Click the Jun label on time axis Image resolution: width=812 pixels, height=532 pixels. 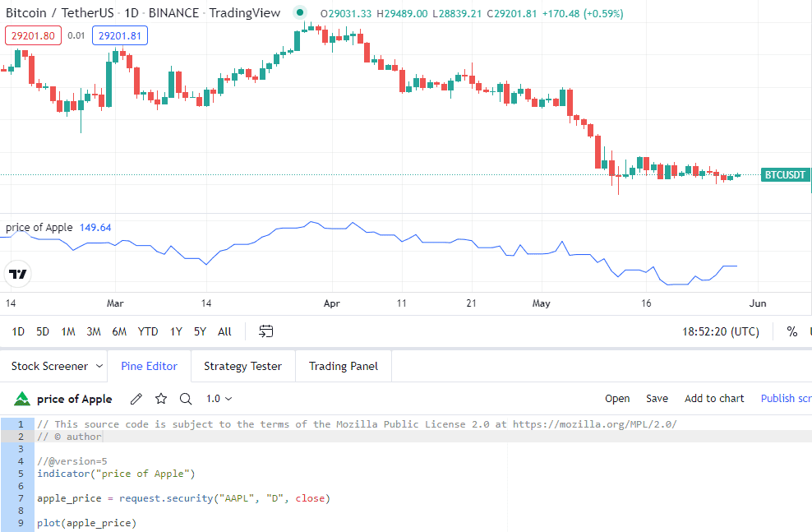[x=758, y=303]
